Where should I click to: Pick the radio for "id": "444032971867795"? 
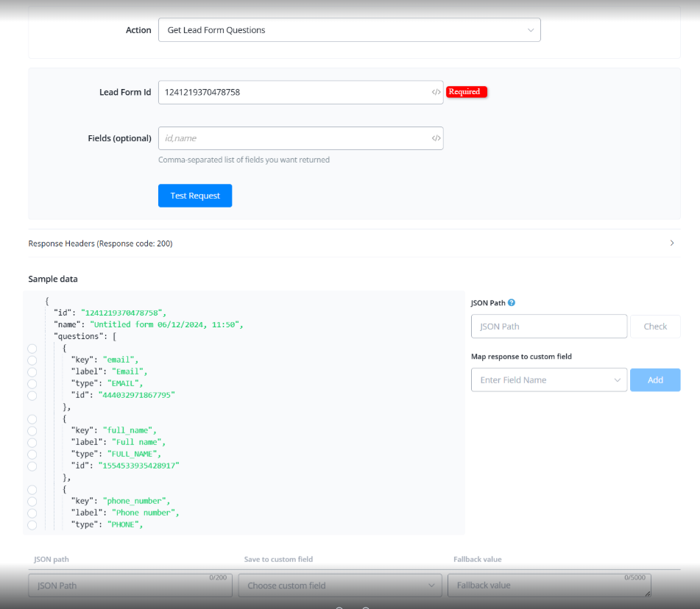(x=32, y=396)
